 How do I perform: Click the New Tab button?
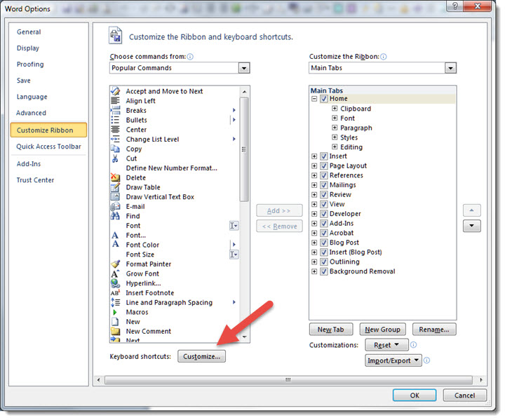tap(331, 330)
